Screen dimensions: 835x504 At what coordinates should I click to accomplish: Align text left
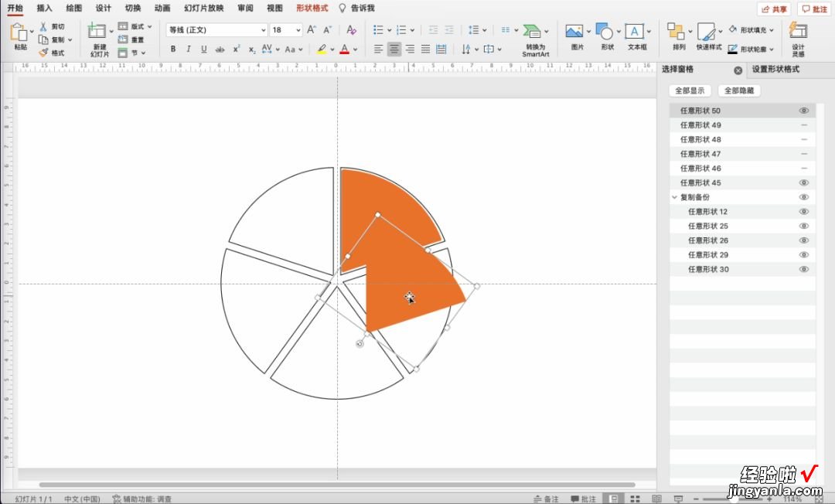[378, 49]
